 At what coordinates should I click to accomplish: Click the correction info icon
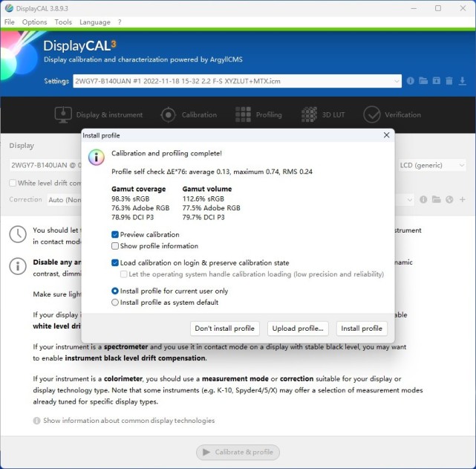423,200
